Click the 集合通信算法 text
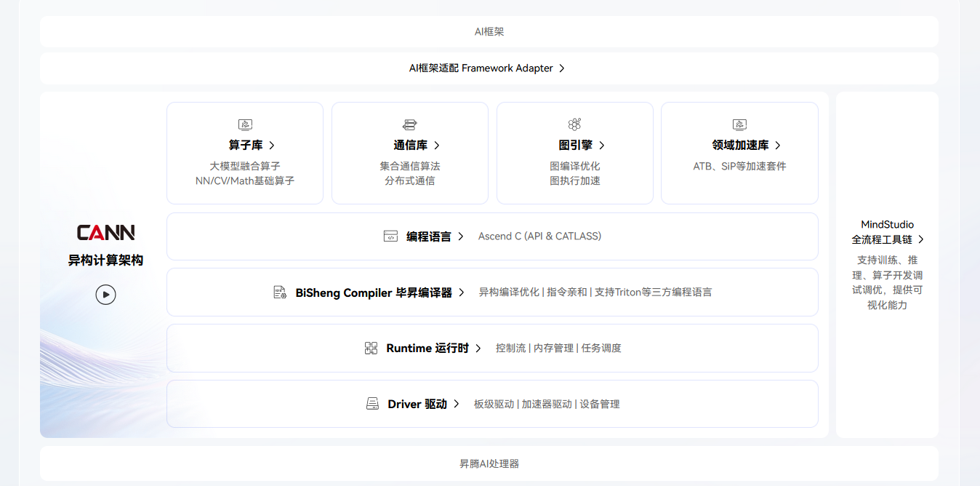The width and height of the screenshot is (980, 486). [x=410, y=166]
